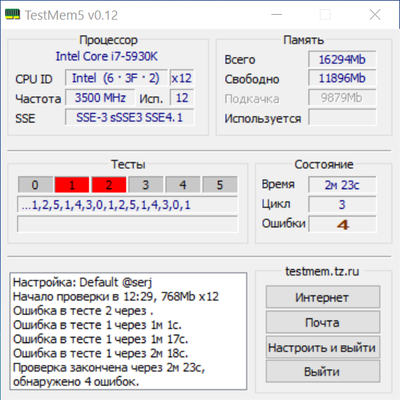Click the Цикл cycle count field
Screen dimensions: 400x400
342,205
